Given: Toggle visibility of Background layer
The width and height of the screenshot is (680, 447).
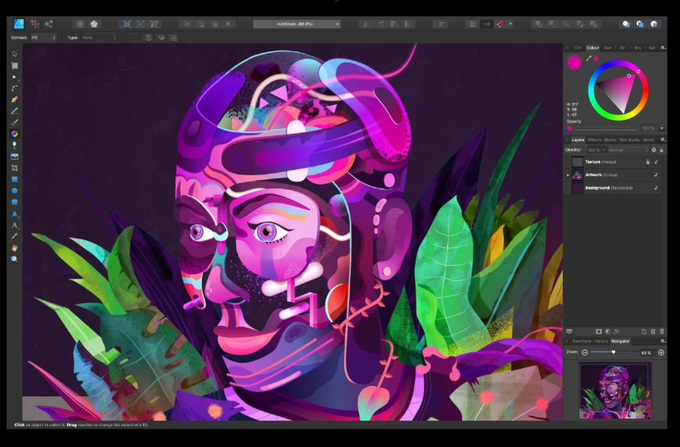Looking at the screenshot, I should coord(656,188).
